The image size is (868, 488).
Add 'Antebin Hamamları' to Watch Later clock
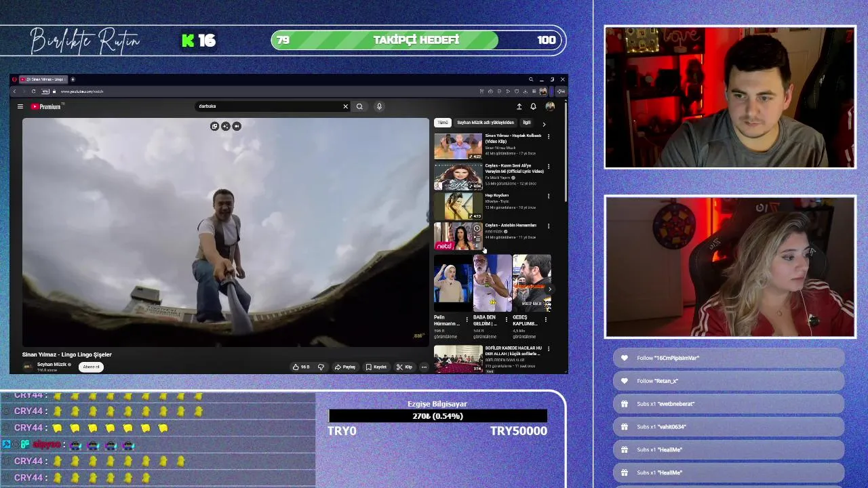(x=477, y=228)
